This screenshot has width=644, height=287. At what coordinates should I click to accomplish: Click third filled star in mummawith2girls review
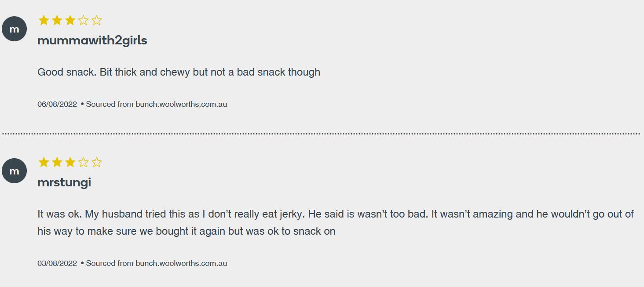(x=70, y=20)
